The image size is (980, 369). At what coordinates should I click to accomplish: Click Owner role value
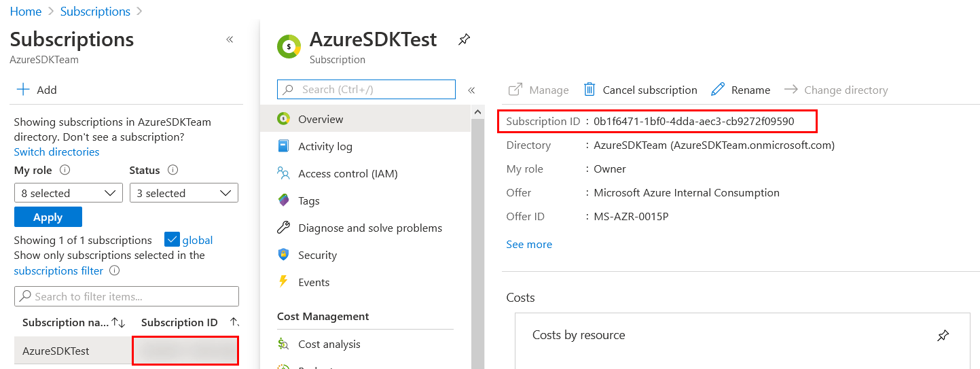tap(610, 169)
